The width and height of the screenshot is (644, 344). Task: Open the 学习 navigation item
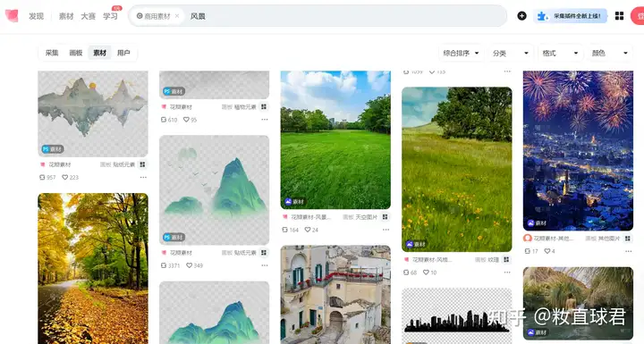click(111, 16)
